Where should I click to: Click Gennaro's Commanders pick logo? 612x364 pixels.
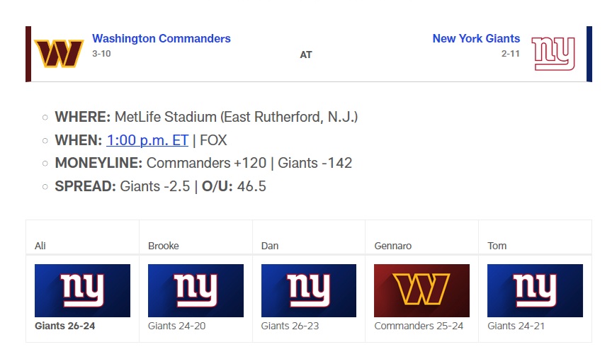point(421,290)
